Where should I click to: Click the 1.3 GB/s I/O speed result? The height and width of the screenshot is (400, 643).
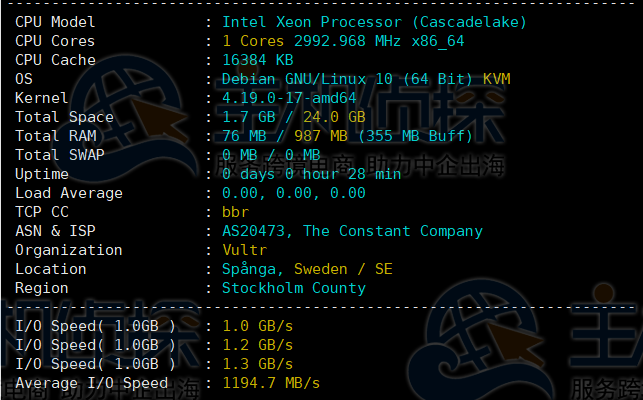257,364
